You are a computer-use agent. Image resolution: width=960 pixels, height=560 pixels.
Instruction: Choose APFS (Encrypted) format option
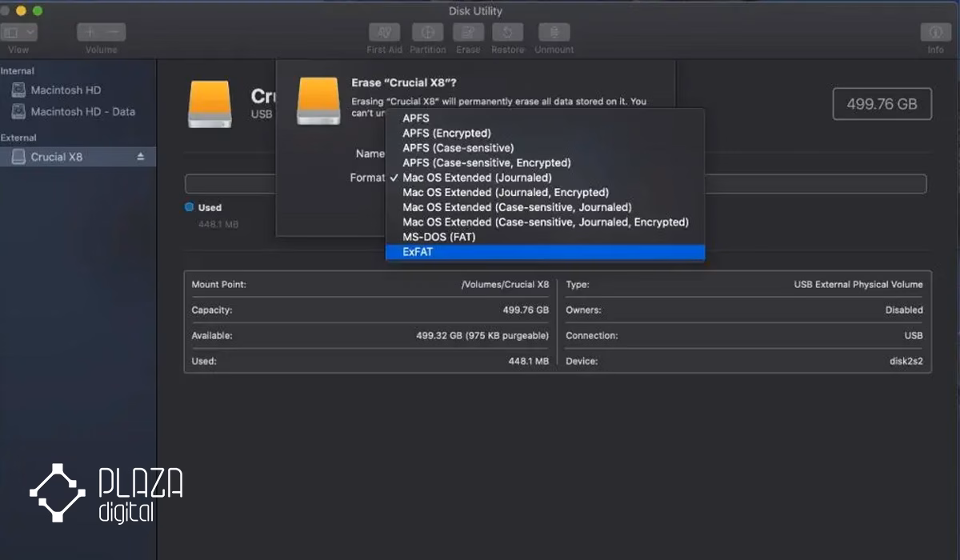545,133
